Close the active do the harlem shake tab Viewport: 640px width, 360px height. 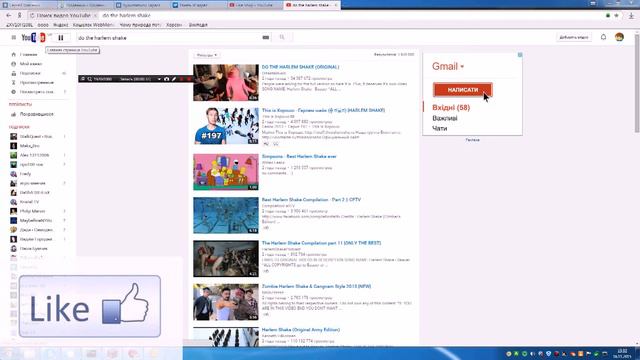(x=336, y=5)
